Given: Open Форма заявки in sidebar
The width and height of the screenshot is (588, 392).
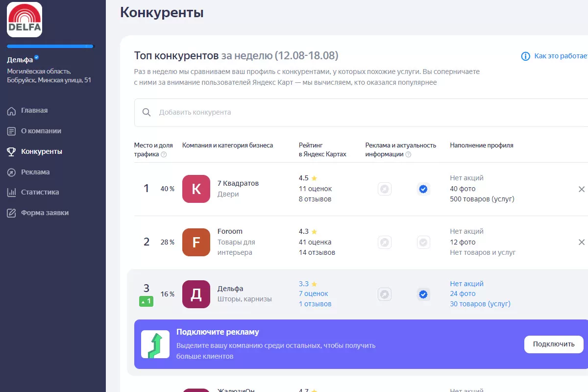Looking at the screenshot, I should (x=45, y=213).
